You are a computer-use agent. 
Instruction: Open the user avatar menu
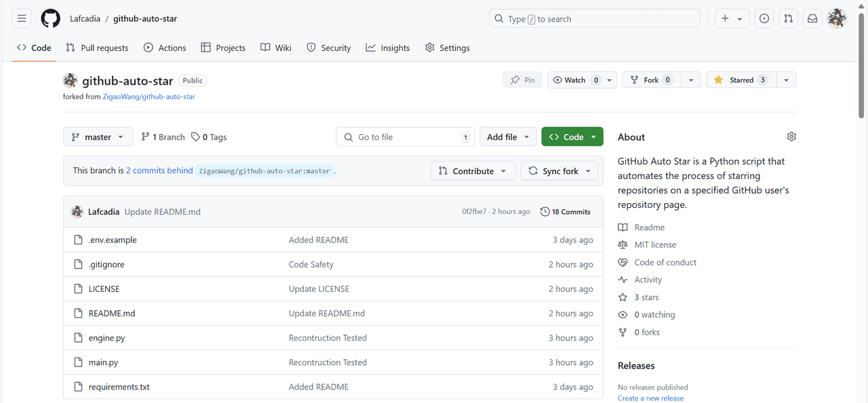coord(837,18)
